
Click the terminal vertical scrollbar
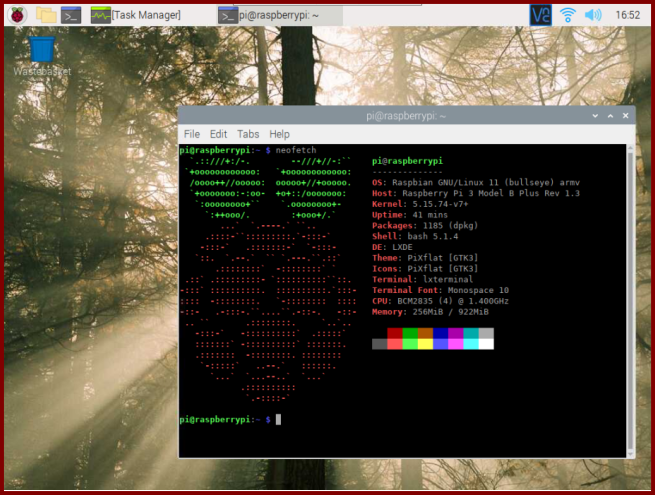[x=630, y=301]
